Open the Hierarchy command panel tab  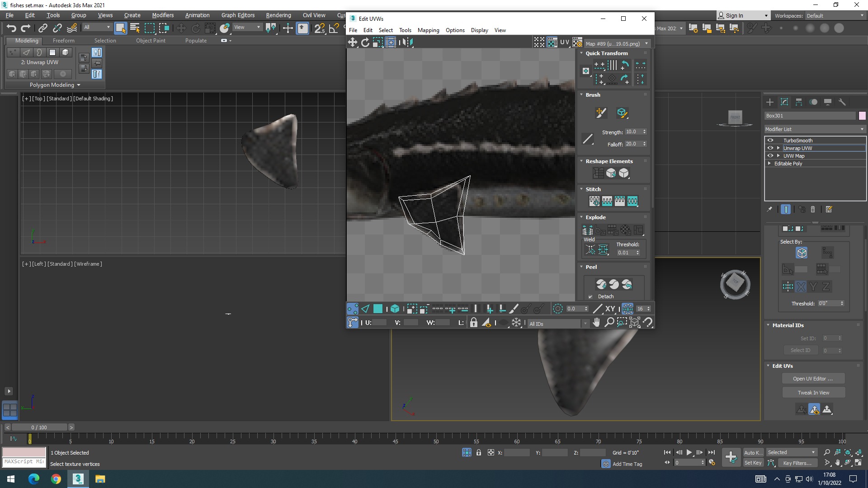[x=799, y=102]
